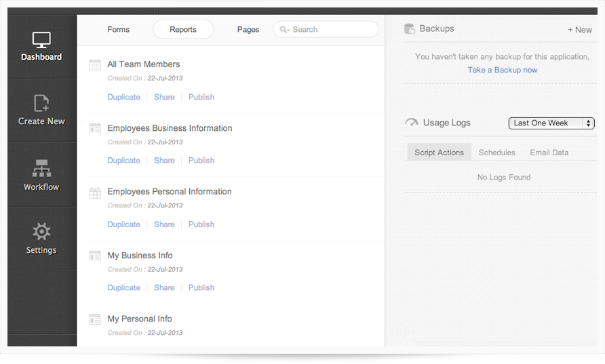Switch to the Forms tab
The width and height of the screenshot is (605, 364).
[118, 30]
